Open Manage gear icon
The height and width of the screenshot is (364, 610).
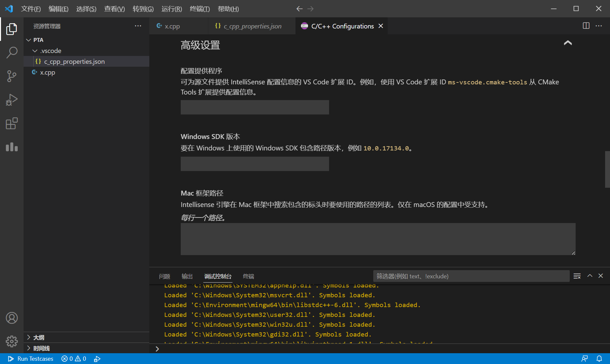coord(12,341)
